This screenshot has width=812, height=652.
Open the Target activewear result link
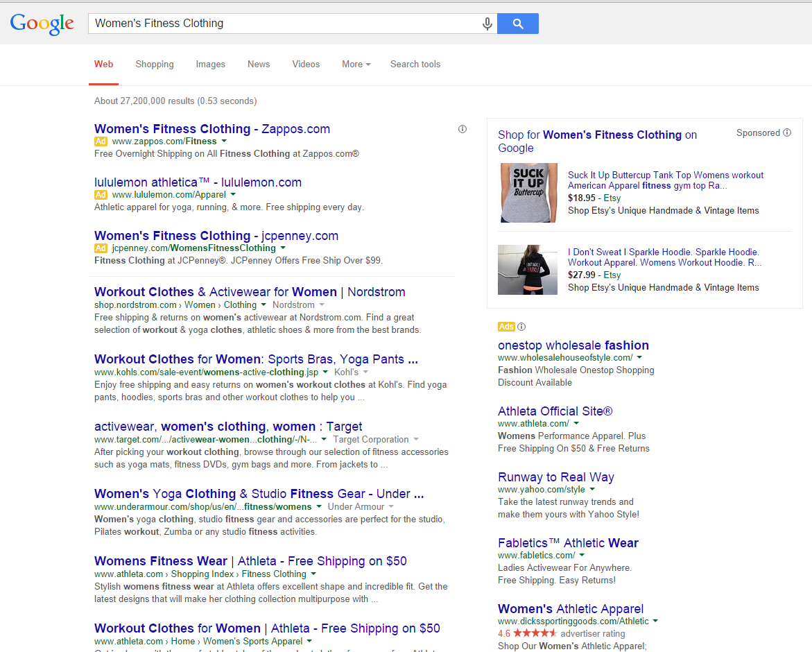click(228, 427)
